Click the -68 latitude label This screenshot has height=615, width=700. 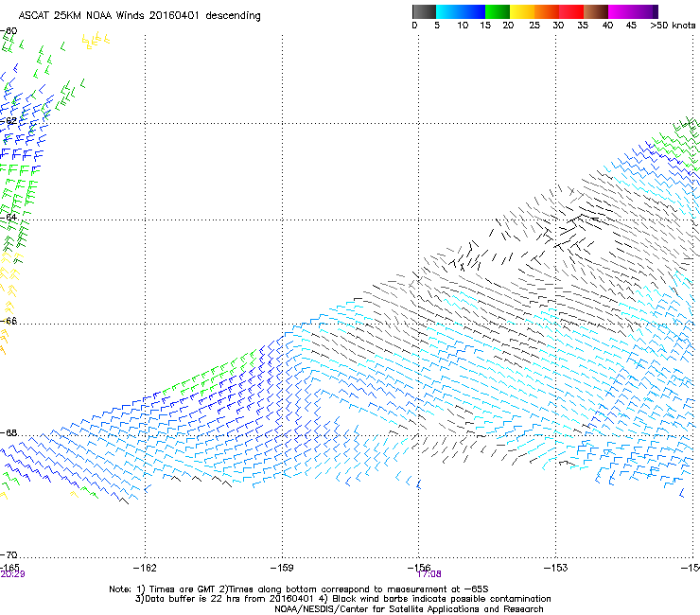coord(9,433)
